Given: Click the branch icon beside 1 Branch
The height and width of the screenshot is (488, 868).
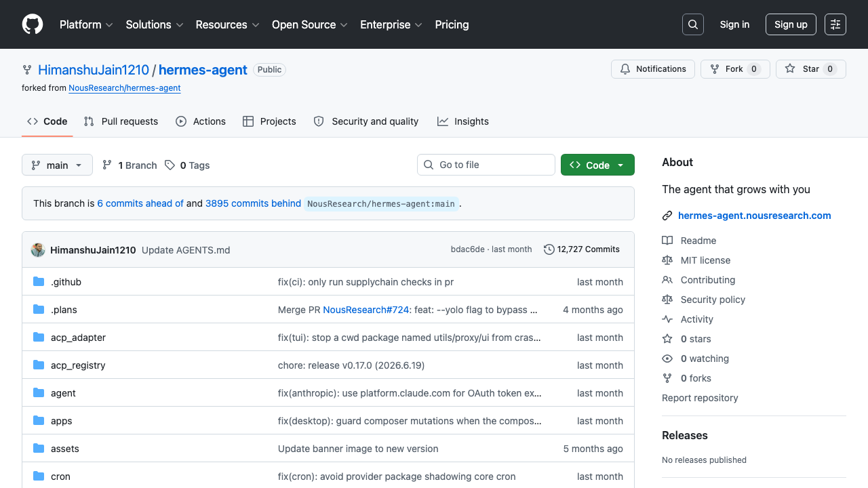Looking at the screenshot, I should tap(107, 165).
